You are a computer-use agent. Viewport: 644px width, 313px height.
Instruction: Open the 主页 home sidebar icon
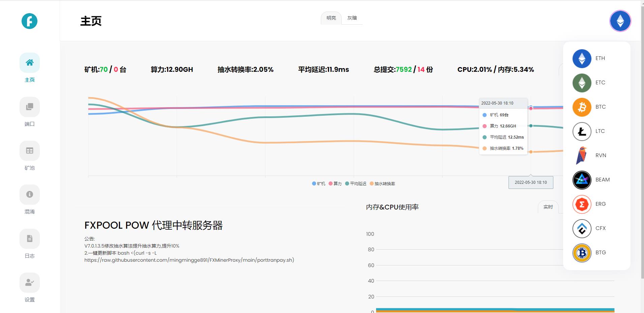coord(30,63)
